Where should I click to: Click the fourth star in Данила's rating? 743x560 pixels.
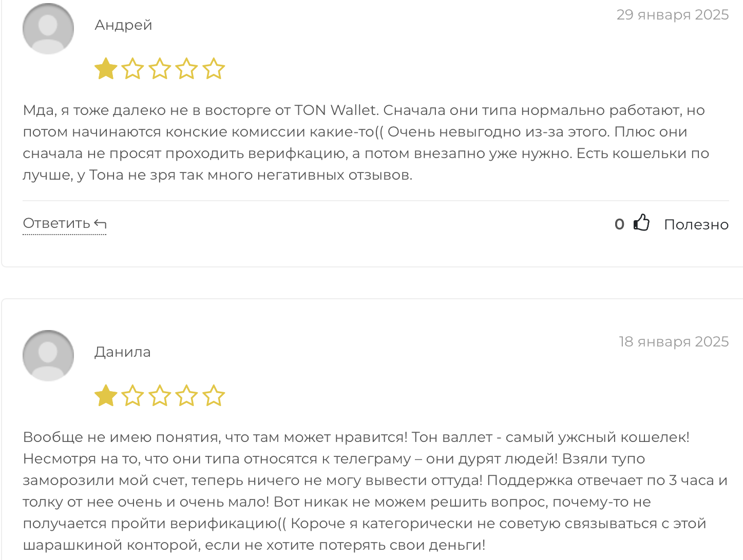(186, 396)
